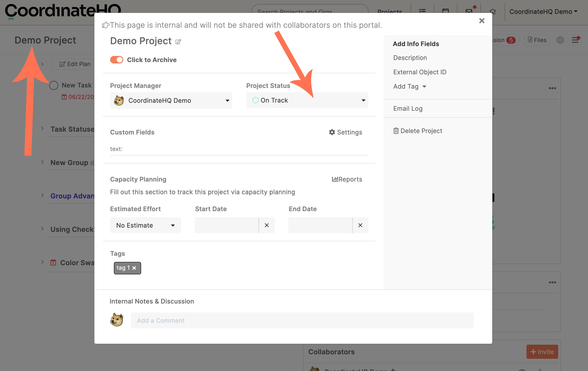Click the Color Swatch calendar icon

click(53, 262)
